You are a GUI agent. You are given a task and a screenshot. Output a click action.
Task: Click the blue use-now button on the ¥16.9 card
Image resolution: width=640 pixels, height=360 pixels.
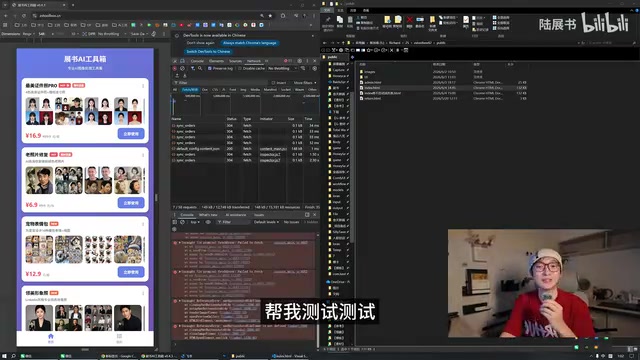point(131,133)
